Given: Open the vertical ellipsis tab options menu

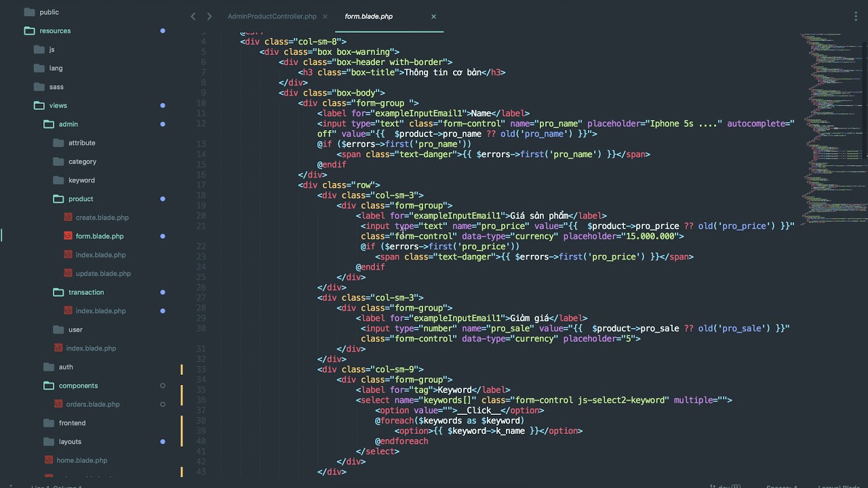Looking at the screenshot, I should coord(856,16).
